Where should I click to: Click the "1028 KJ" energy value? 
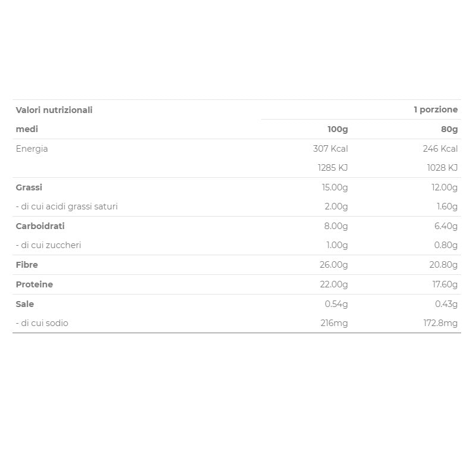(x=442, y=168)
